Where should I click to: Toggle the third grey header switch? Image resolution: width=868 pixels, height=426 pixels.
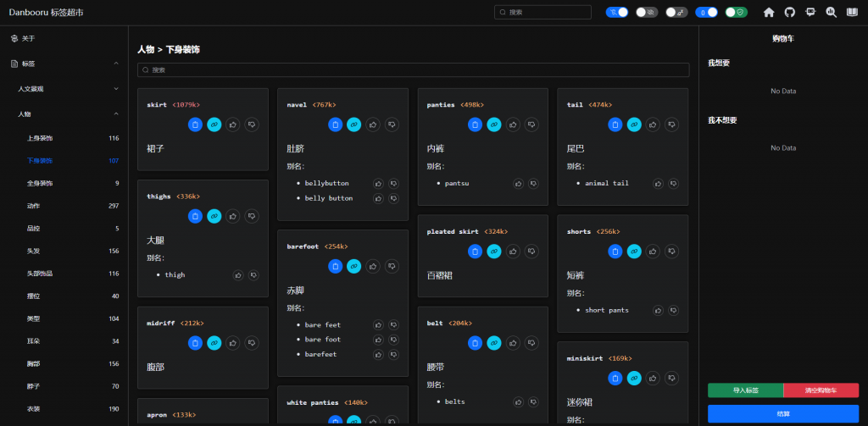pyautogui.click(x=676, y=12)
